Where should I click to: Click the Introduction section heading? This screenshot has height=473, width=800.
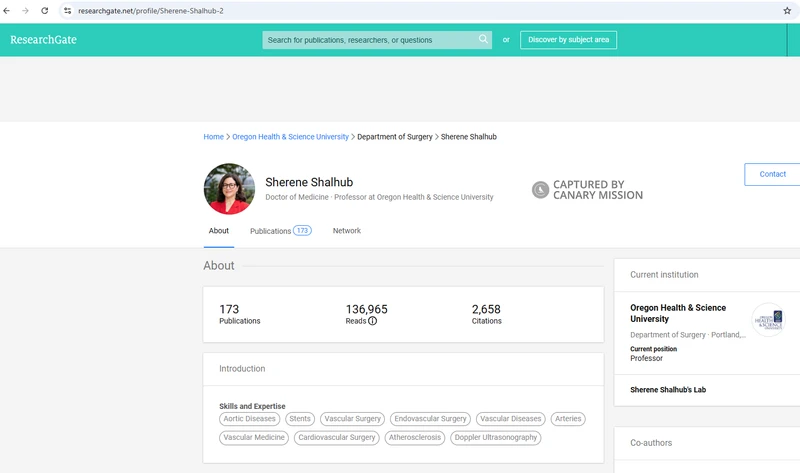[x=242, y=368]
